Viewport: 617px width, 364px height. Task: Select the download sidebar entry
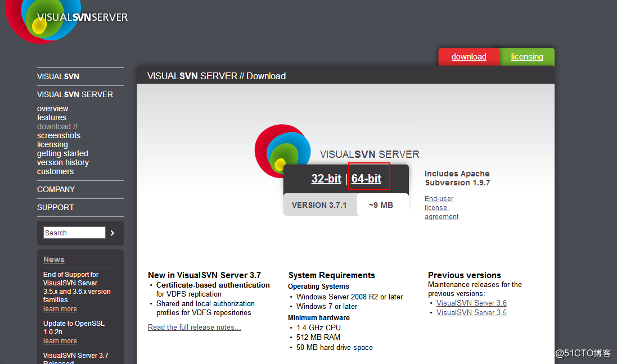click(x=57, y=126)
